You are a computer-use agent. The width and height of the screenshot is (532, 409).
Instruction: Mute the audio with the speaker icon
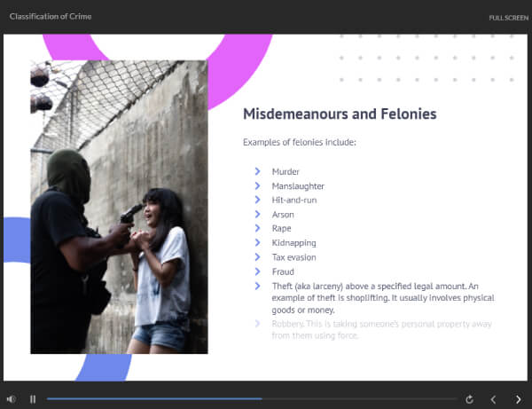(11, 399)
